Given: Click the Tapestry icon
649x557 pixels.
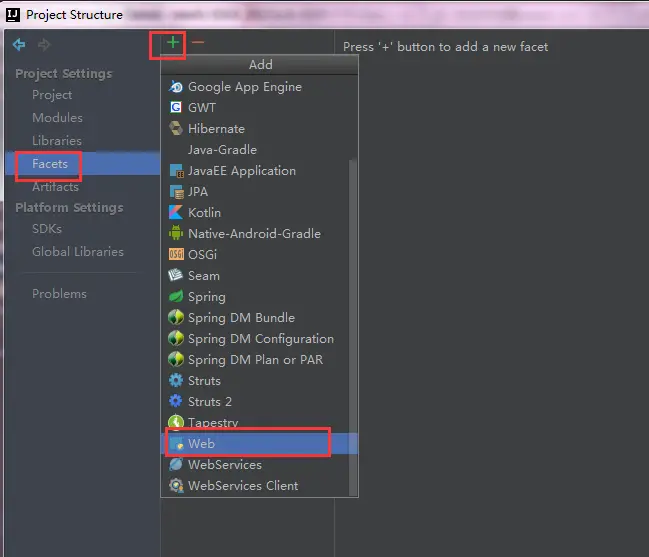Looking at the screenshot, I should pos(176,422).
